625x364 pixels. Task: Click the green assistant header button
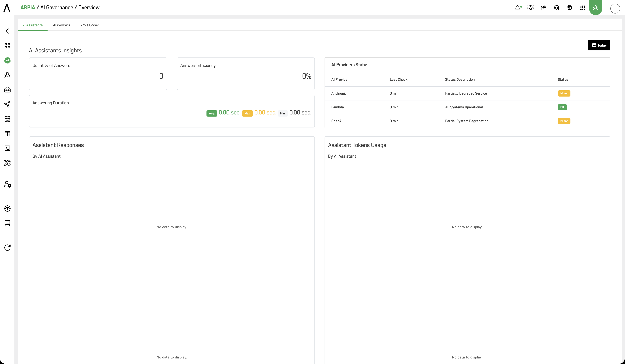(x=596, y=7)
